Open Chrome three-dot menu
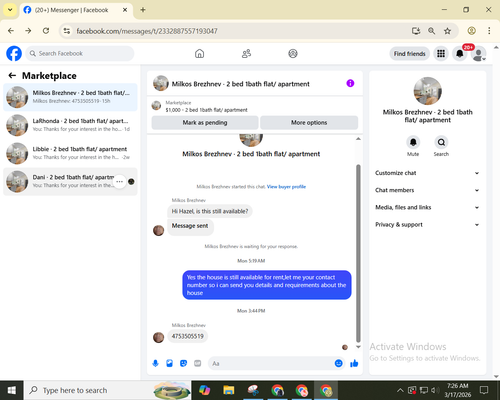500x400 pixels. click(489, 31)
